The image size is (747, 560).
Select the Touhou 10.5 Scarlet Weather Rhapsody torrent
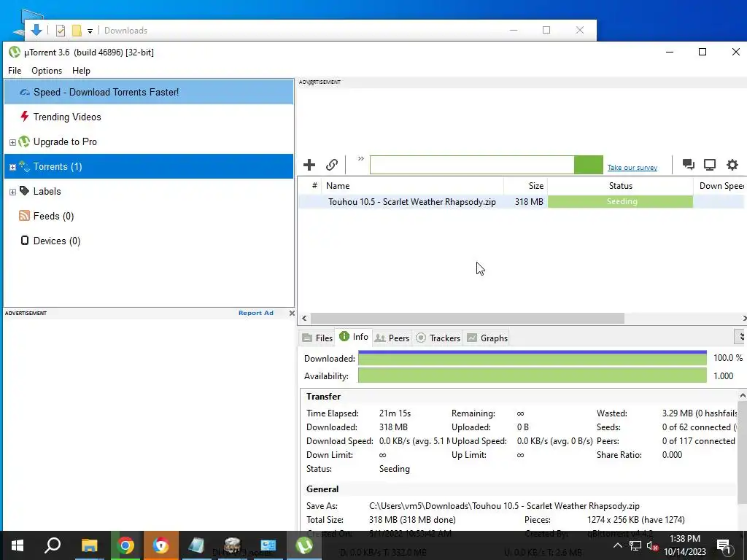[x=412, y=202]
